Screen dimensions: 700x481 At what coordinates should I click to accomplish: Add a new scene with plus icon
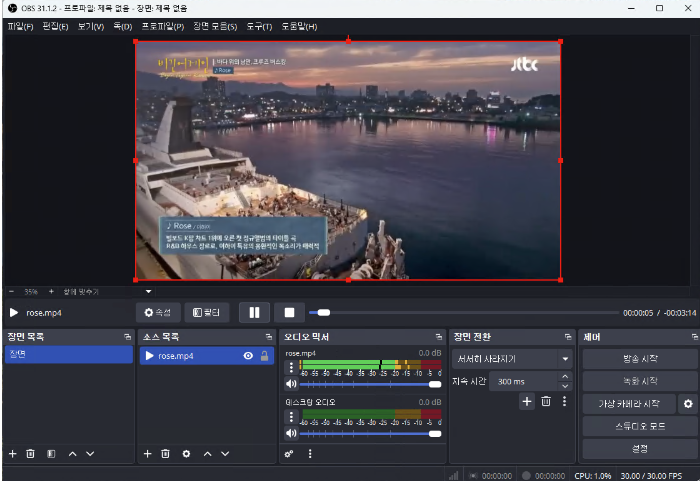point(12,454)
